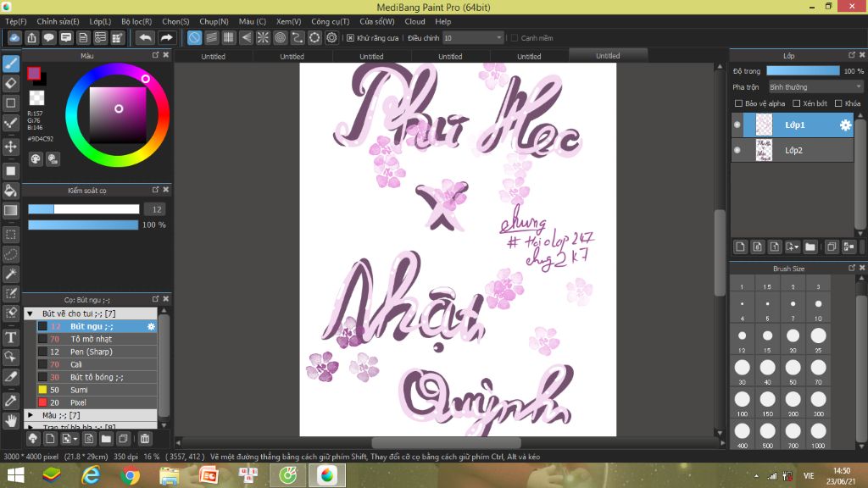The width and height of the screenshot is (868, 488).
Task: Open Pha trộn blend mode dropdown
Action: [x=815, y=87]
